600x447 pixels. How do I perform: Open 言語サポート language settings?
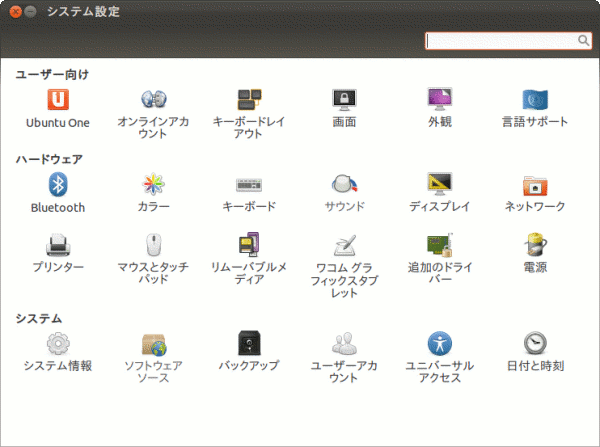pos(535,101)
